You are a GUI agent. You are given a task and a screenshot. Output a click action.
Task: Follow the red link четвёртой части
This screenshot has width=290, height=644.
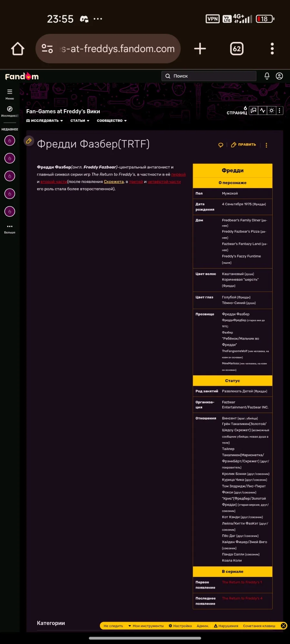point(164,182)
